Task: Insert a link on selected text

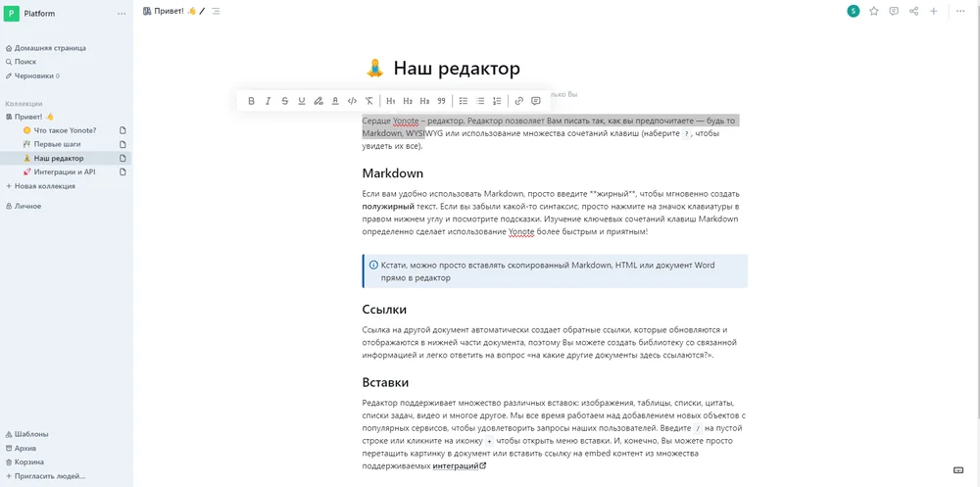Action: [518, 101]
